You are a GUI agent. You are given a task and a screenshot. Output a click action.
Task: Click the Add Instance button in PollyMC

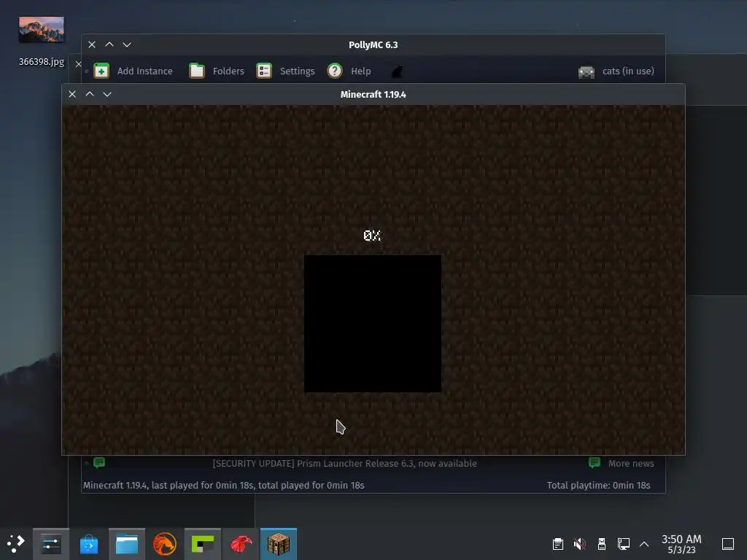point(133,71)
